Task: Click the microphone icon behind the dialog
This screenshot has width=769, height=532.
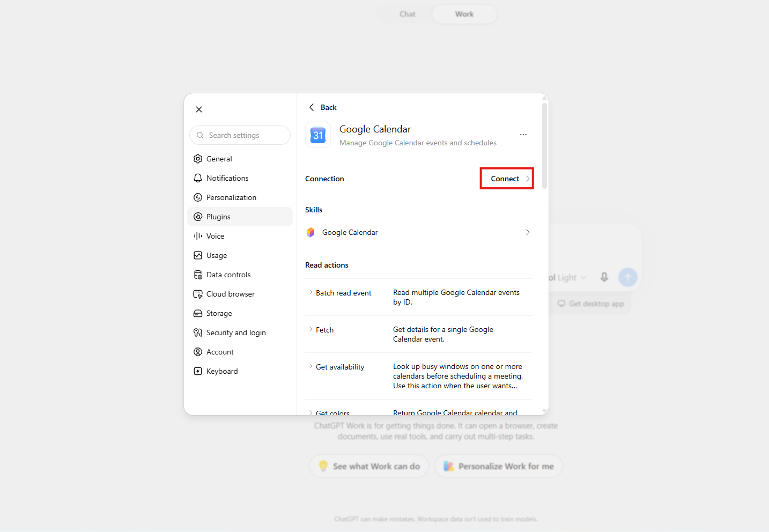Action: pyautogui.click(x=604, y=277)
